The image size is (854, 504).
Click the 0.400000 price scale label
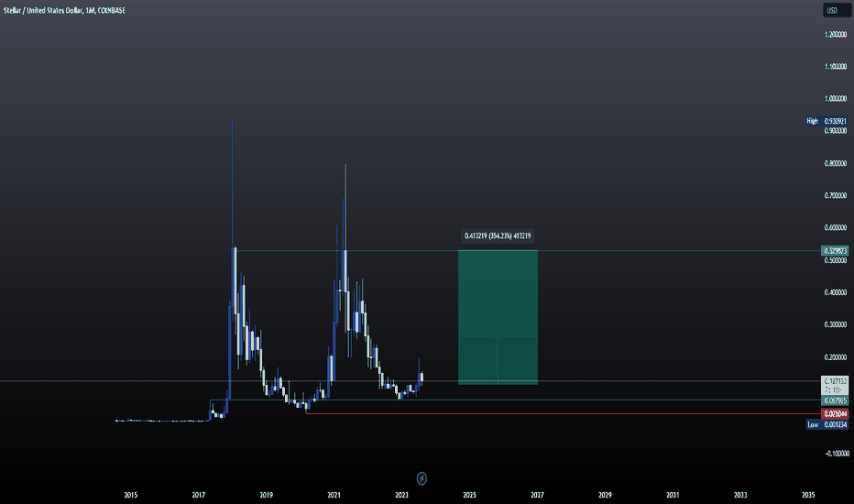836,292
